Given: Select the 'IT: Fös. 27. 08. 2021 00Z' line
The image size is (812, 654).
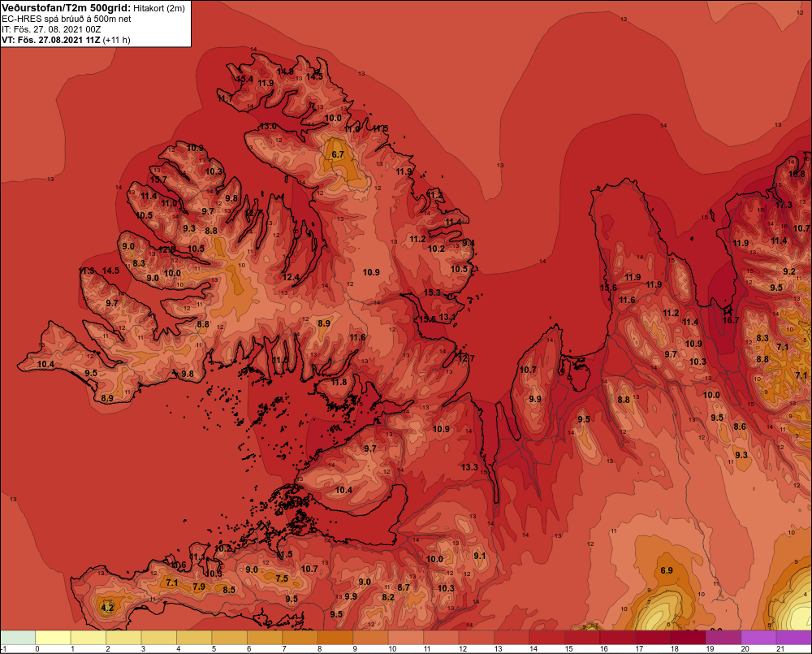Looking at the screenshot, I should pos(51,29).
